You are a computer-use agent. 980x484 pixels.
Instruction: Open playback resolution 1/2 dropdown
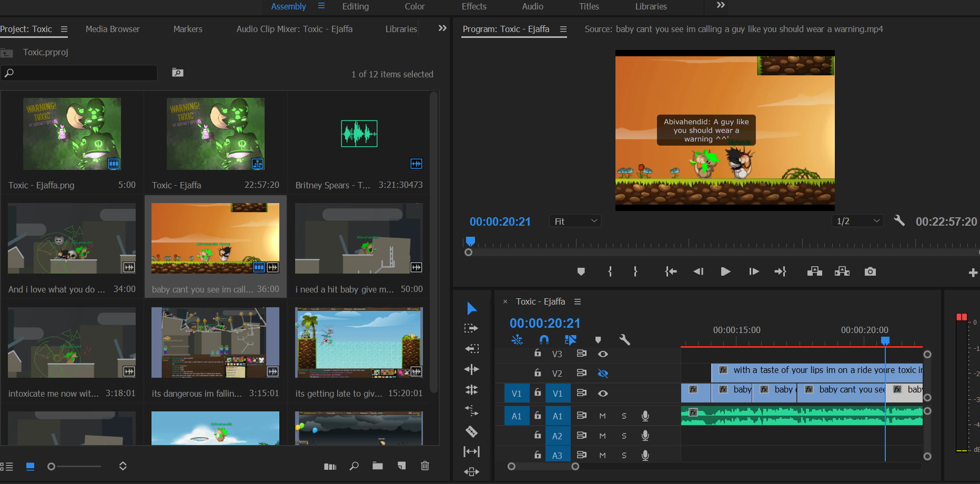(x=858, y=221)
